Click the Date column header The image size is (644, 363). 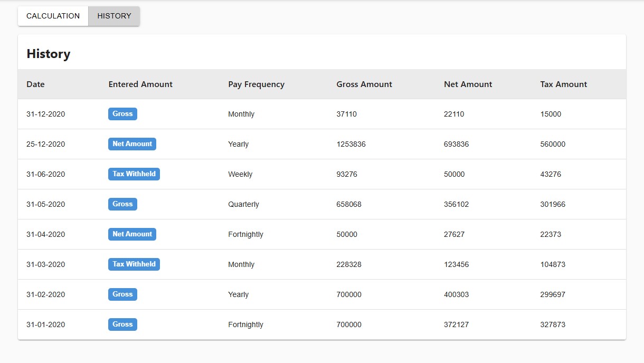pyautogui.click(x=35, y=84)
